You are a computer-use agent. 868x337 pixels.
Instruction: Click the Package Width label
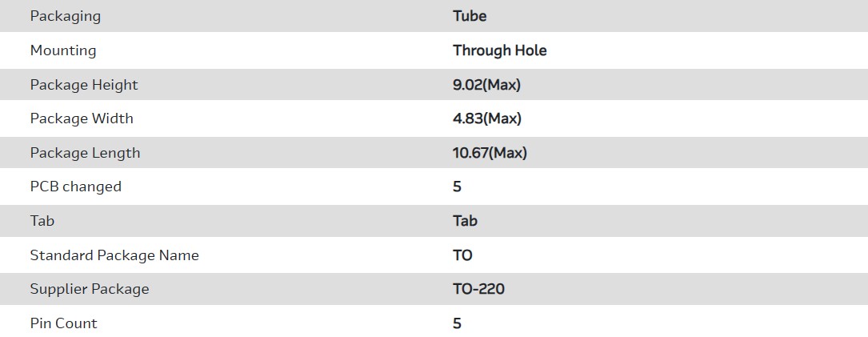[x=82, y=118]
